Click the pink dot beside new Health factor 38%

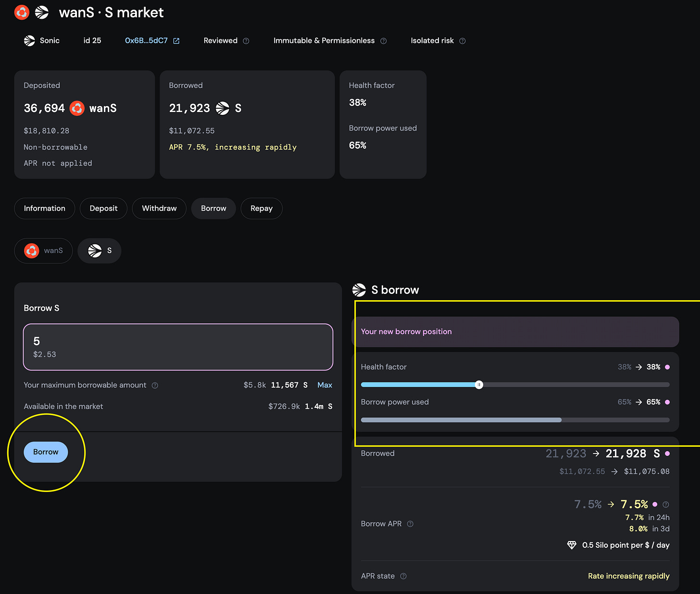tap(667, 367)
